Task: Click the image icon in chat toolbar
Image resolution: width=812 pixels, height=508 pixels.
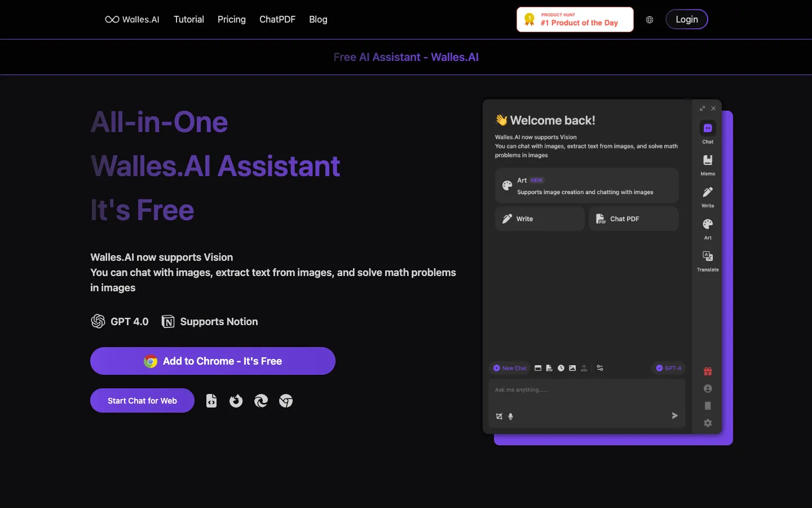Action: tap(572, 368)
